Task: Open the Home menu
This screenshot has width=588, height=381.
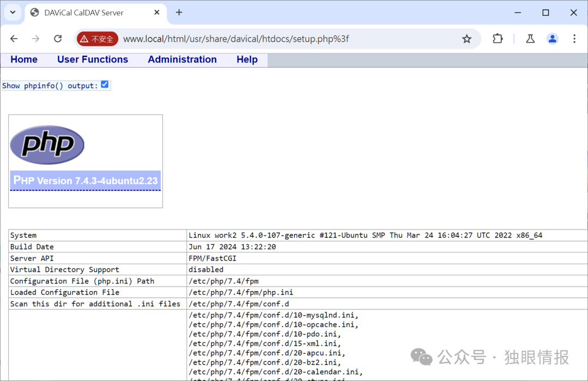Action: pyautogui.click(x=24, y=59)
